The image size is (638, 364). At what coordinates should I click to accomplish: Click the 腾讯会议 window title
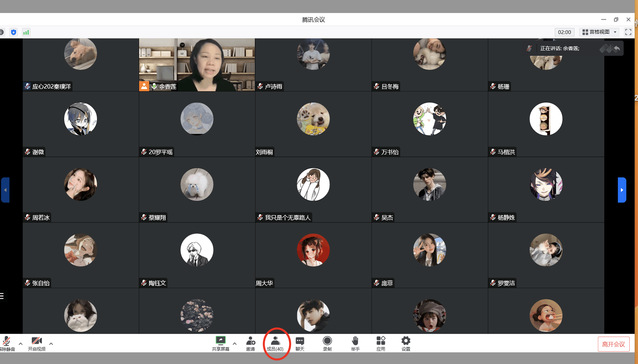pyautogui.click(x=313, y=20)
